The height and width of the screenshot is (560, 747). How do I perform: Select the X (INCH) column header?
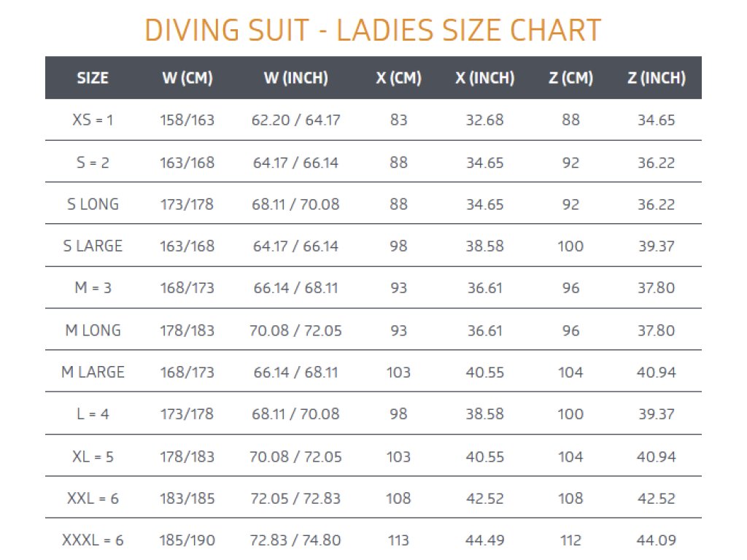point(484,78)
